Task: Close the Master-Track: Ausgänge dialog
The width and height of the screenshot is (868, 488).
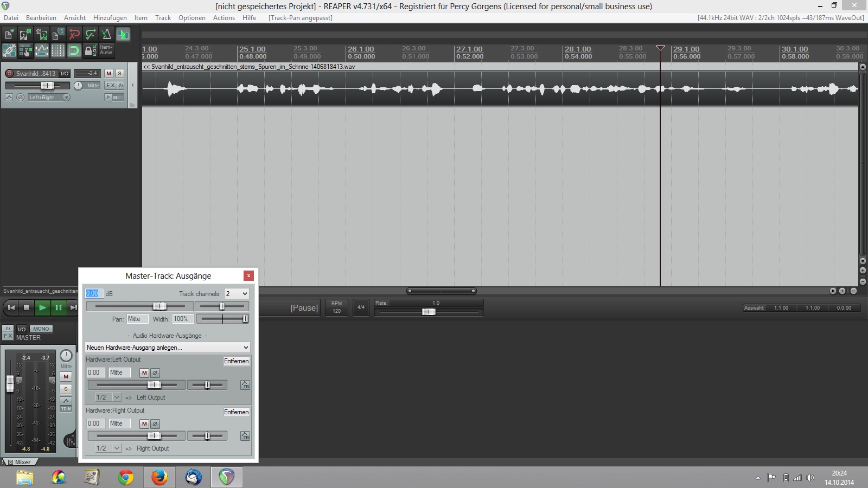Action: (x=248, y=275)
